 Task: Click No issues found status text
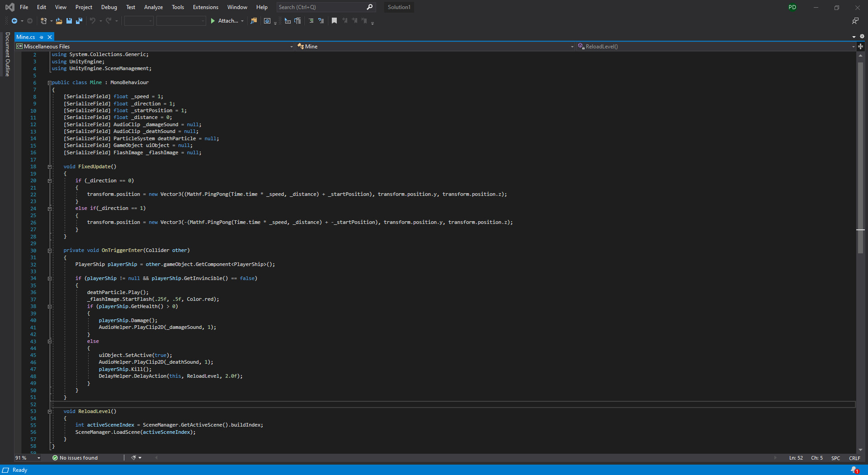pos(79,458)
